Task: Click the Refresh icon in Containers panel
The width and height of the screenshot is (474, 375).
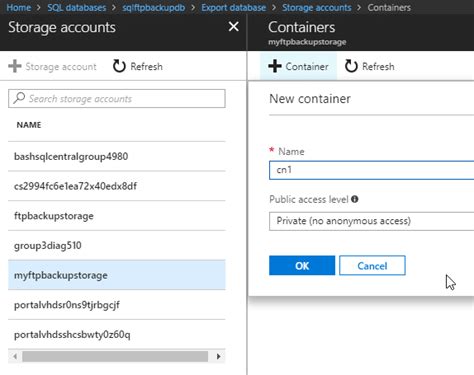Action: tap(351, 66)
